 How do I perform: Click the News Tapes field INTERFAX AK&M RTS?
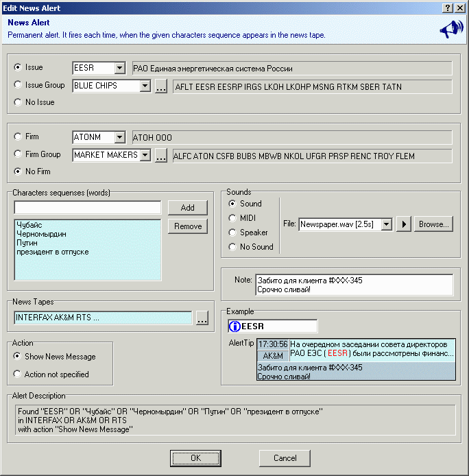tap(103, 318)
